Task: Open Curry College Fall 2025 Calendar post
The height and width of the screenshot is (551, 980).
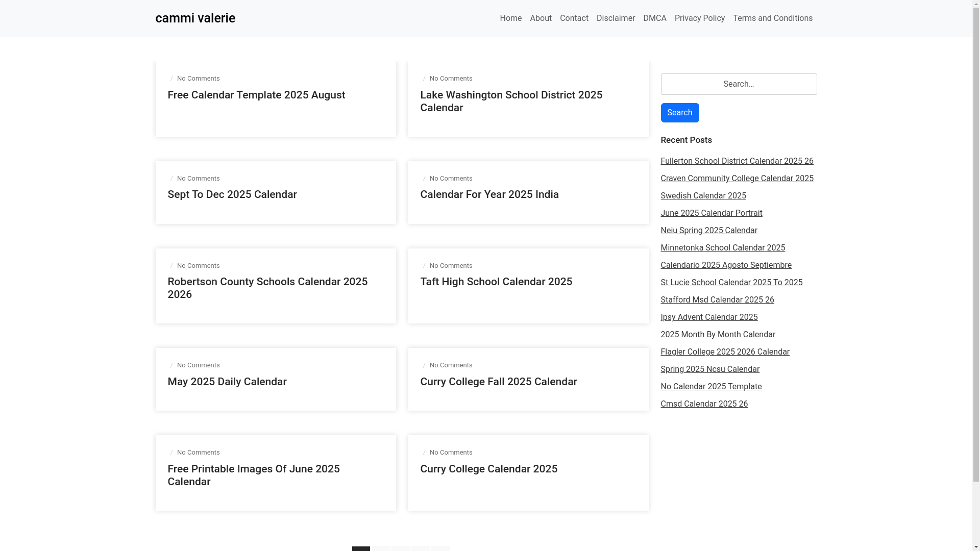Action: (x=498, y=382)
